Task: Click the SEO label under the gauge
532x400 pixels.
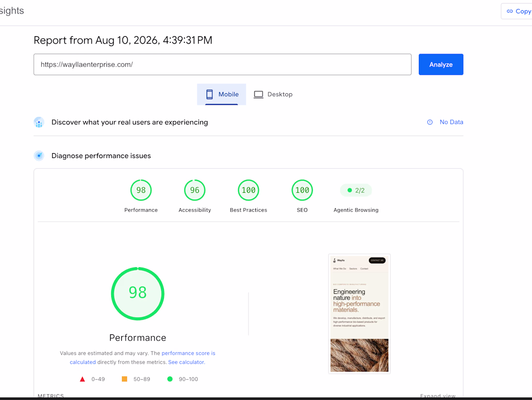Action: pos(302,210)
